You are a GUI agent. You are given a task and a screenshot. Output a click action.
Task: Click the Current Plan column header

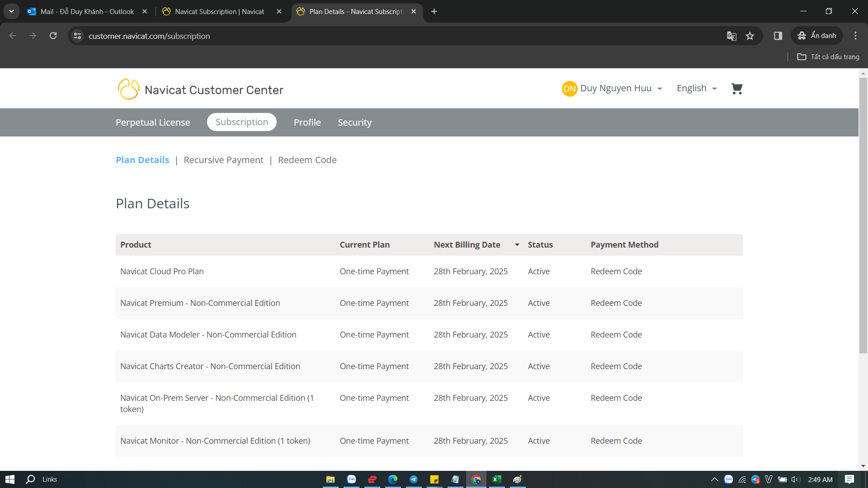[365, 244]
